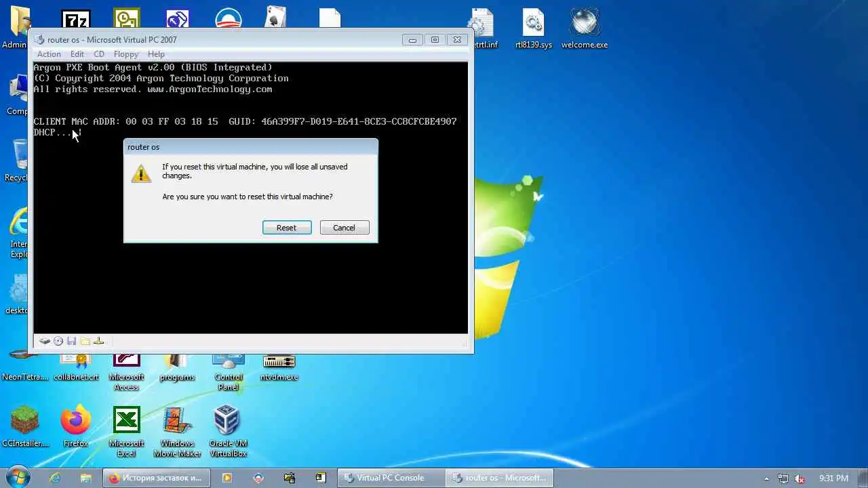Open the Oracle VM VirtualBox icon

(x=228, y=432)
